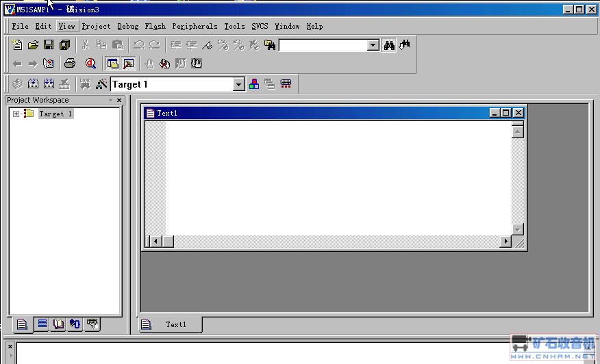Open the Window menu
The image size is (600, 364).
click(287, 27)
